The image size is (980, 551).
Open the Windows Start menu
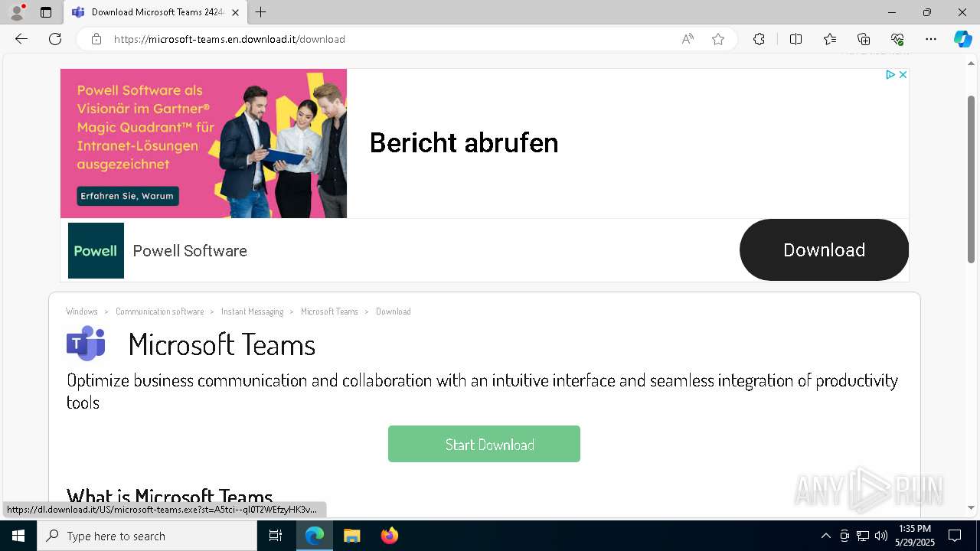click(x=18, y=536)
